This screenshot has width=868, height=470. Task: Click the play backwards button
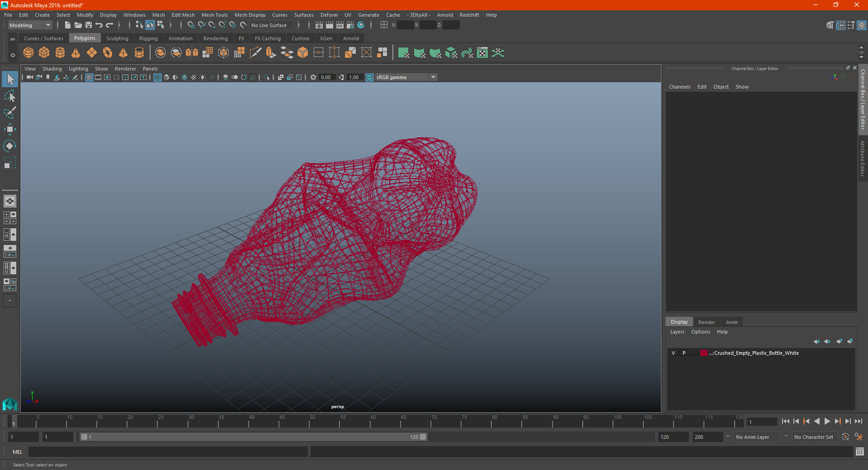(817, 421)
